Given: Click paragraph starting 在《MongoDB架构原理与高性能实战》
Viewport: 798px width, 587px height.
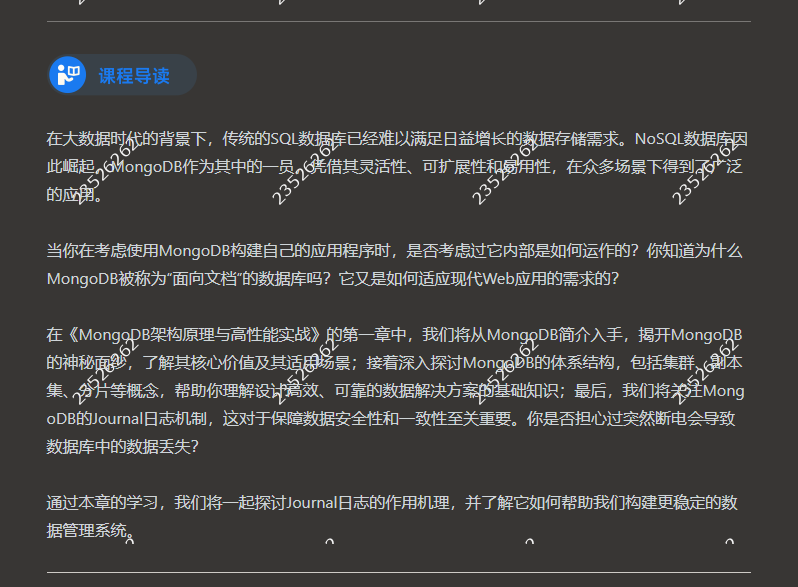Looking at the screenshot, I should pos(395,390).
